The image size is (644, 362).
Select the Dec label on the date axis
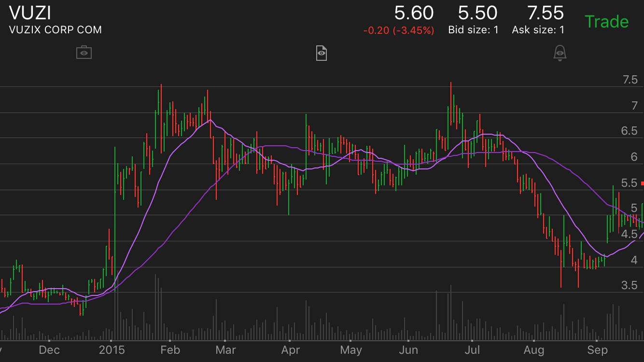click(49, 350)
